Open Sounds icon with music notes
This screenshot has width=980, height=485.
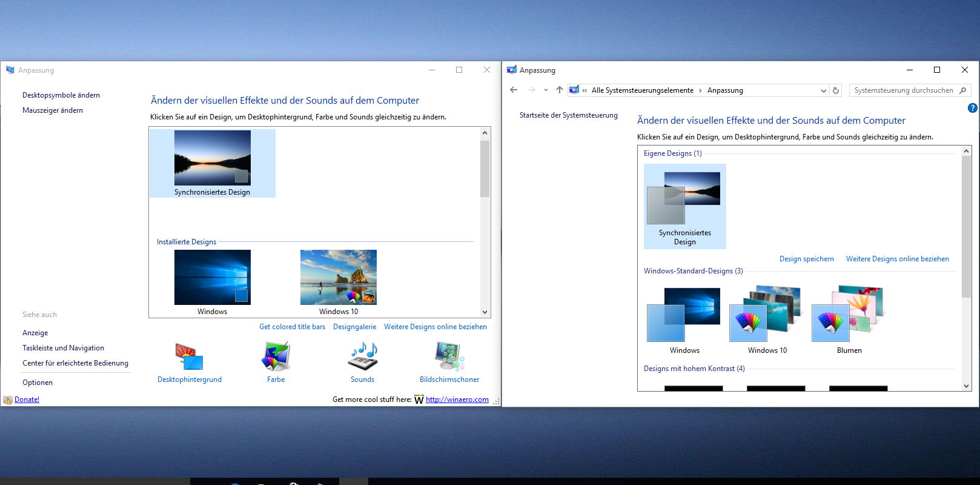point(363,356)
